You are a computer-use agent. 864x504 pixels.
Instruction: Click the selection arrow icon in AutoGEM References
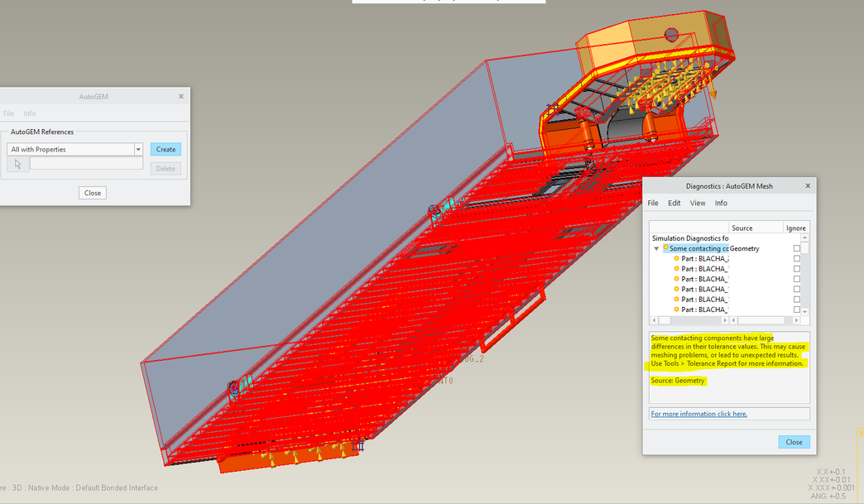coord(17,164)
